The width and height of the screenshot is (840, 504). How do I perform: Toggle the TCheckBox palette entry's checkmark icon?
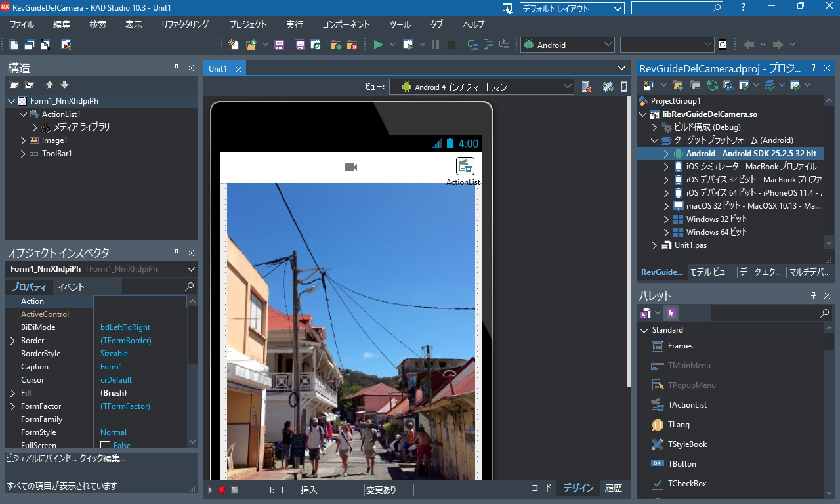pos(658,484)
